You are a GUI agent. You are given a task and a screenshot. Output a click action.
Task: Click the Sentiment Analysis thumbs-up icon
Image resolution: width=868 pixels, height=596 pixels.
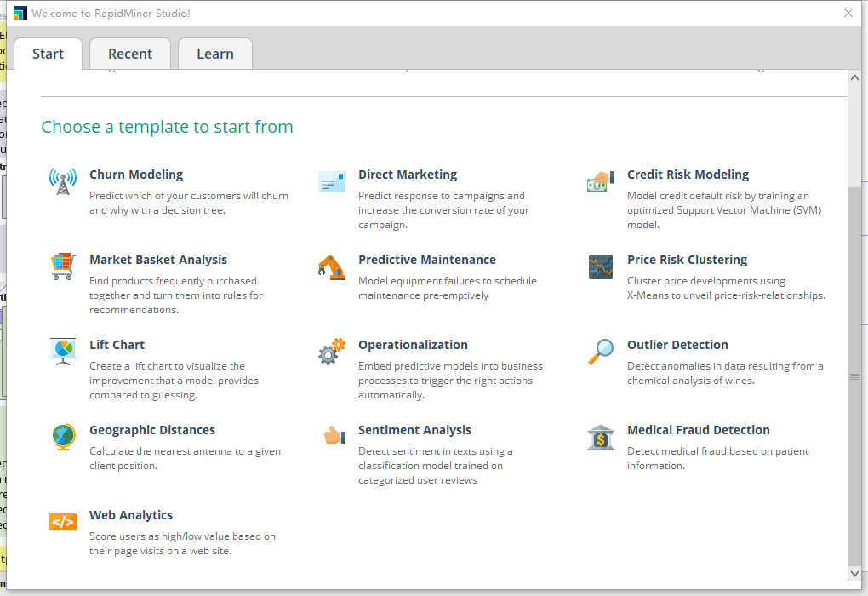(x=335, y=435)
